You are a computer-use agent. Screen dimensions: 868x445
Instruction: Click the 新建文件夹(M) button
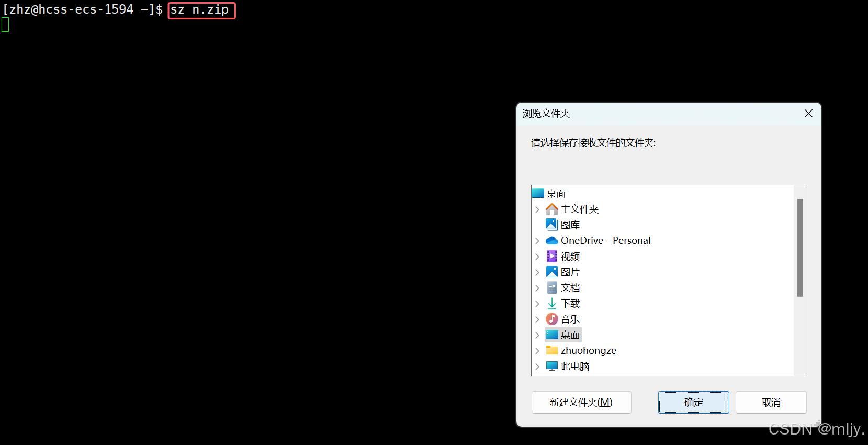coord(581,402)
